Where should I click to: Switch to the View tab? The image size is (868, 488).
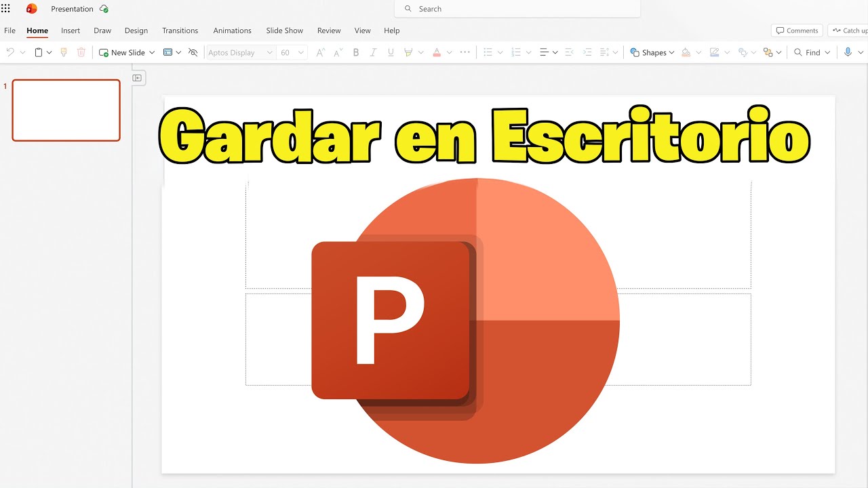(363, 30)
